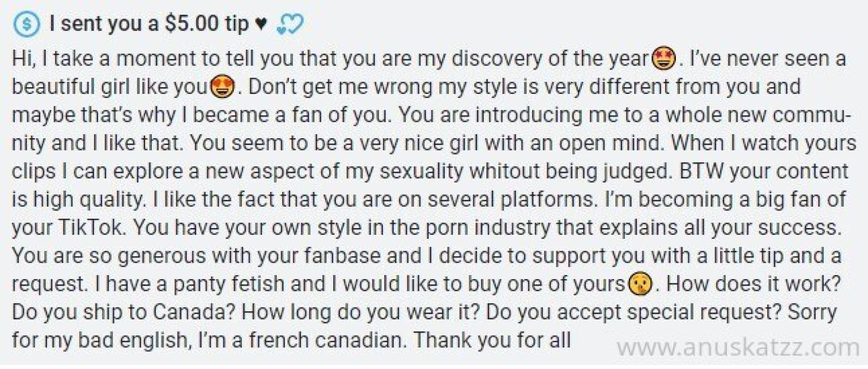
Task: Click the dollar-sign tip icon
Action: click(27, 24)
